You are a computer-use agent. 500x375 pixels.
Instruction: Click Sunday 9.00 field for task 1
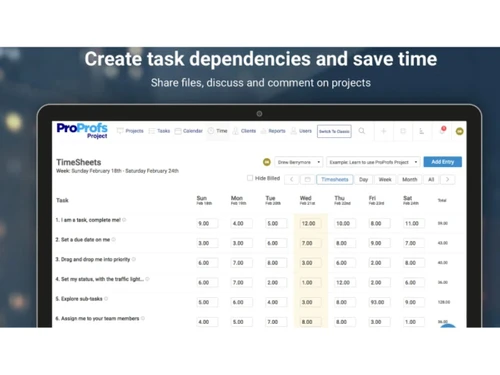[x=207, y=223]
